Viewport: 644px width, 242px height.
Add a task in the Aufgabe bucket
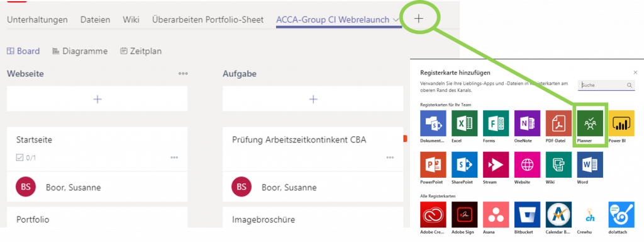coord(313,99)
